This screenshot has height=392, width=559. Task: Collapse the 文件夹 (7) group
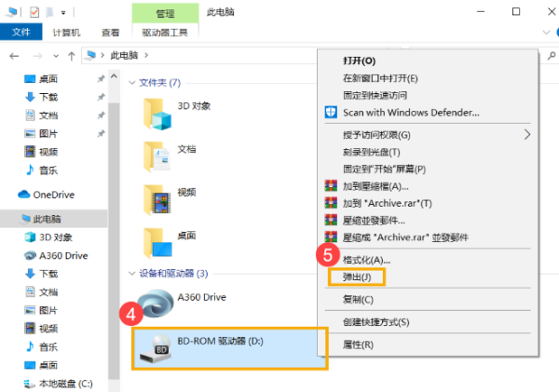[x=132, y=83]
